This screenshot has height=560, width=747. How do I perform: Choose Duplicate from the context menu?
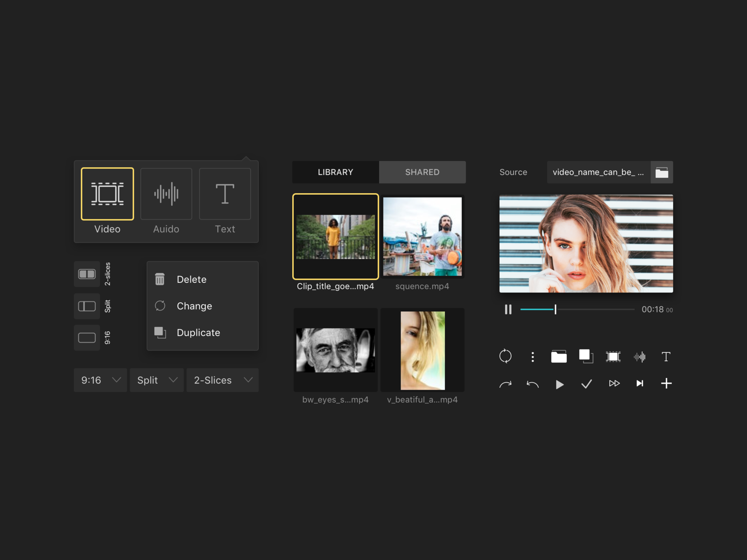pos(198,333)
